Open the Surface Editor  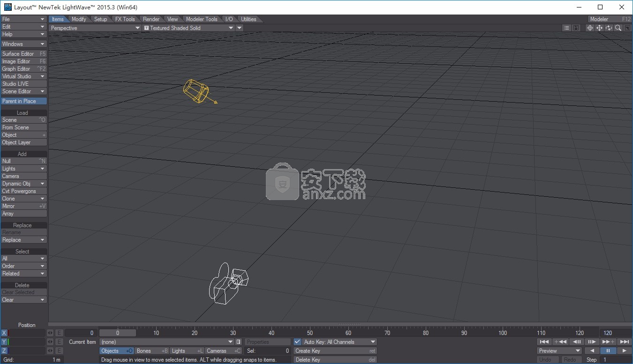tap(24, 54)
